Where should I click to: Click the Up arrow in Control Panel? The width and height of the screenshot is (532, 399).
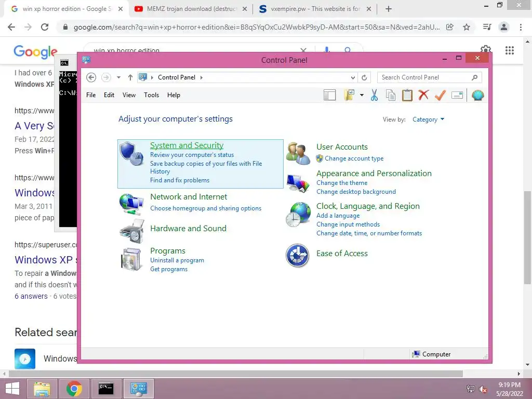130,77
